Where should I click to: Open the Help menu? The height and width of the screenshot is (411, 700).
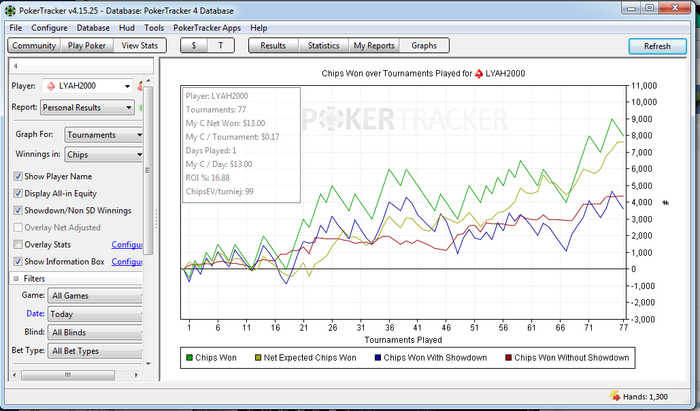[x=258, y=28]
